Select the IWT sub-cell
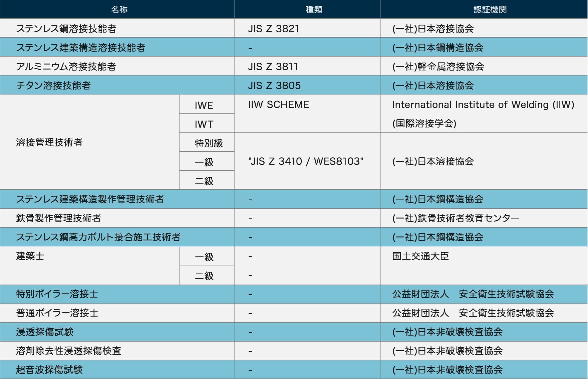This screenshot has height=379, width=588. point(207,124)
